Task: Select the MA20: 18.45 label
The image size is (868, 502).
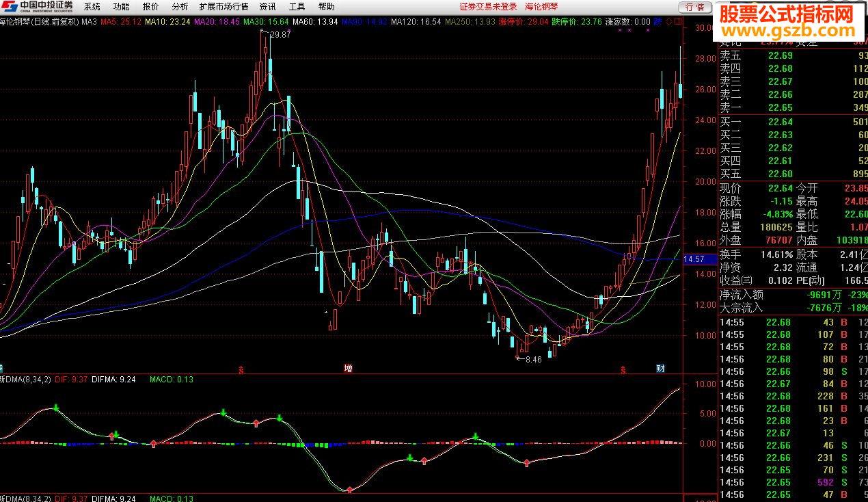Action: point(217,22)
